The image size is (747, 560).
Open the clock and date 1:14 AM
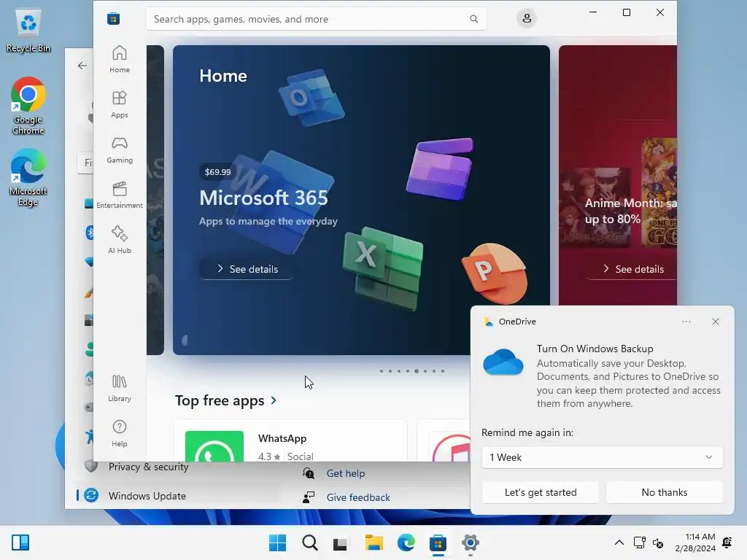695,542
